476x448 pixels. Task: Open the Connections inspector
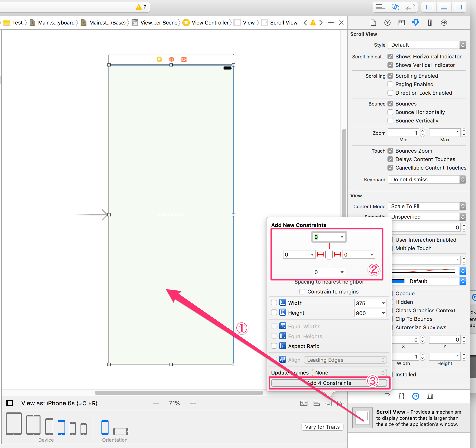444,23
